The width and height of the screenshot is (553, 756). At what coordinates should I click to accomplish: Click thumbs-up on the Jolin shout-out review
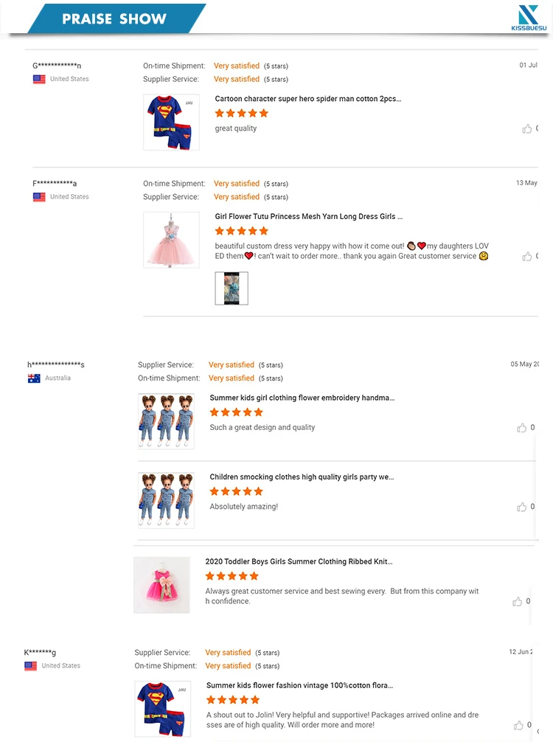tap(519, 725)
